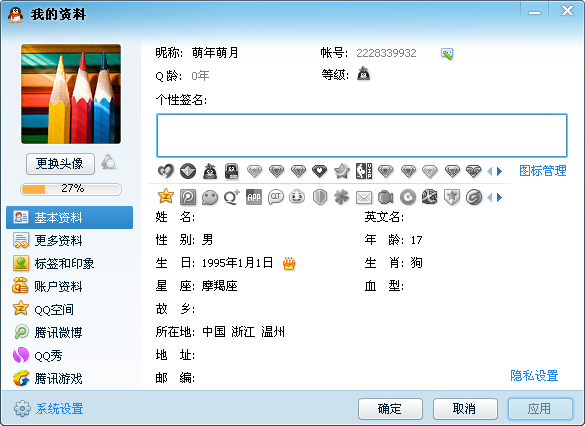This screenshot has height=426, width=585.
Task: Click the dark round diamond badge icon
Action: tap(188, 171)
